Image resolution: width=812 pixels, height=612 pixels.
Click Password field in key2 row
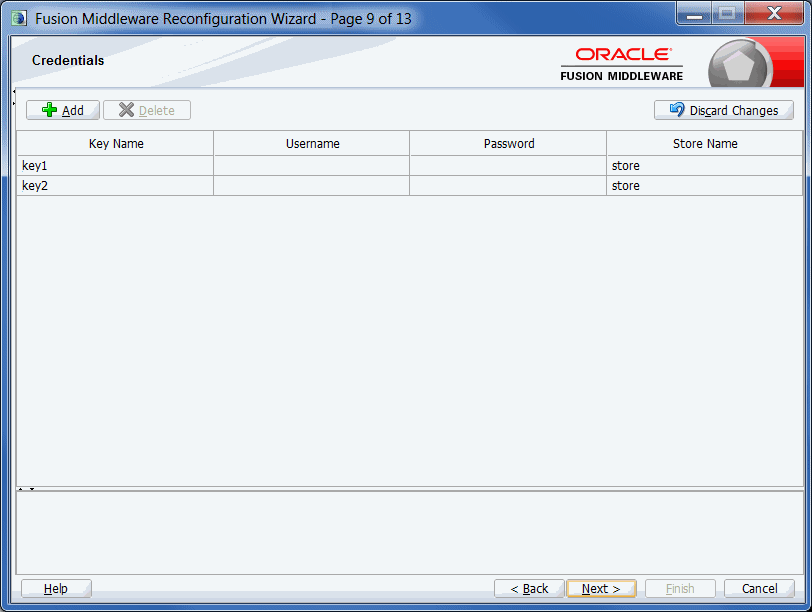click(x=508, y=186)
